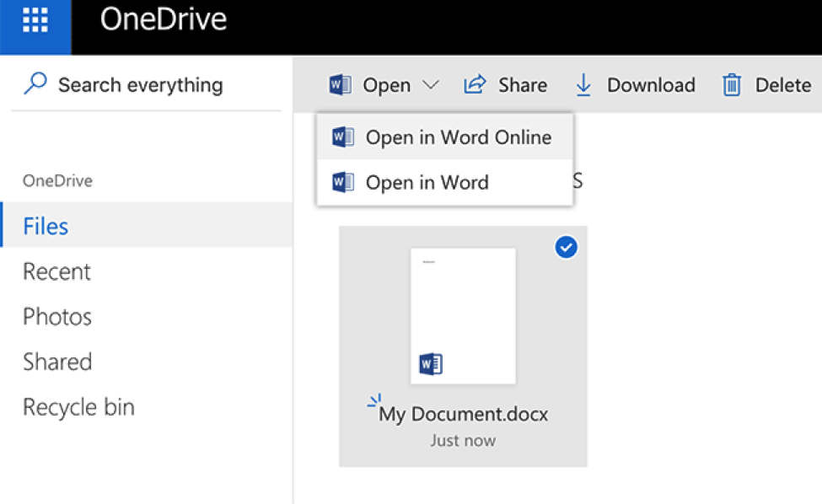Deselect My Document.docx via its blue checkmark
This screenshot has width=822, height=504.
pyautogui.click(x=566, y=247)
